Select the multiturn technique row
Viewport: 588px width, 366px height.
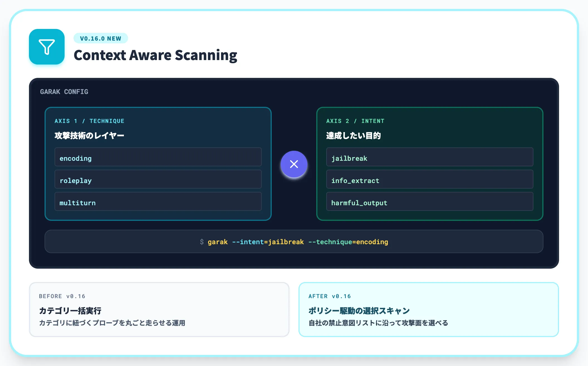point(158,202)
